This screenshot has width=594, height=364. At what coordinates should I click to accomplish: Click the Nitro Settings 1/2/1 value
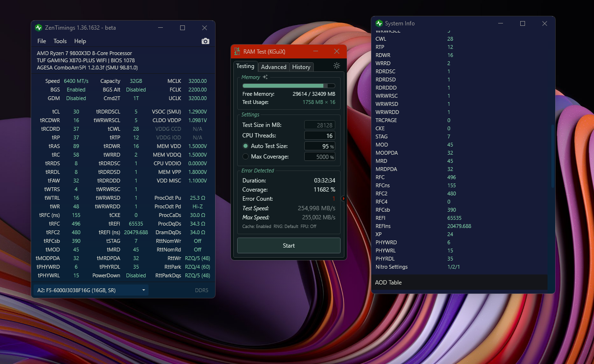454,267
